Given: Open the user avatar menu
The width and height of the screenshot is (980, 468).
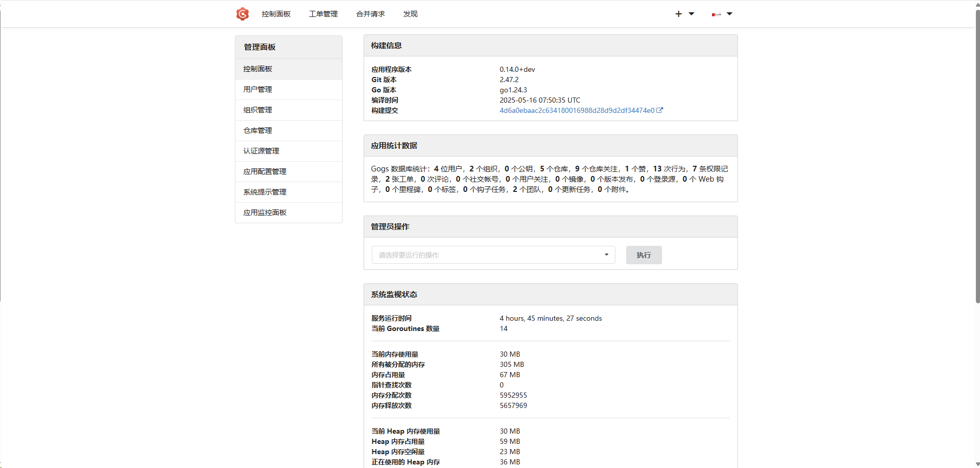Looking at the screenshot, I should point(716,14).
